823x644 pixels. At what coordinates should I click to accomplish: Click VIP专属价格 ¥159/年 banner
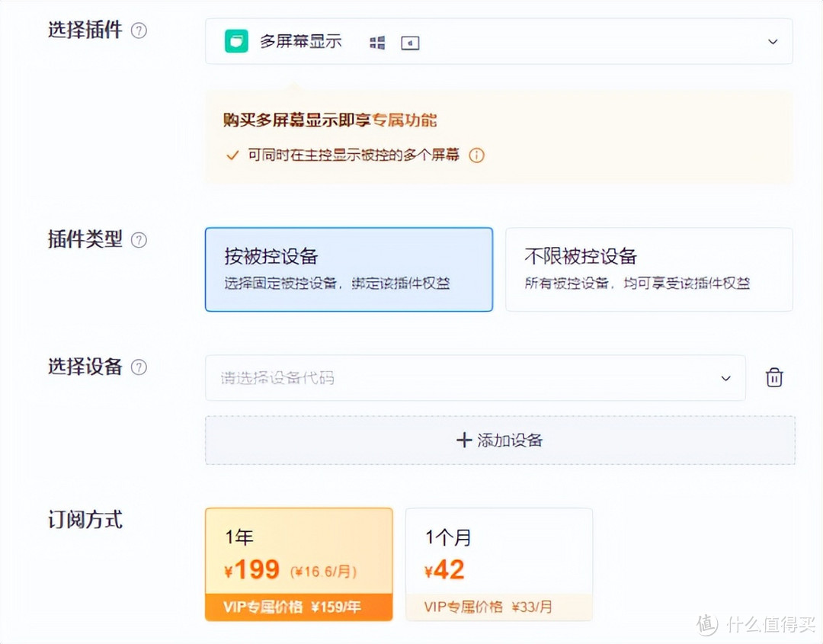[299, 607]
